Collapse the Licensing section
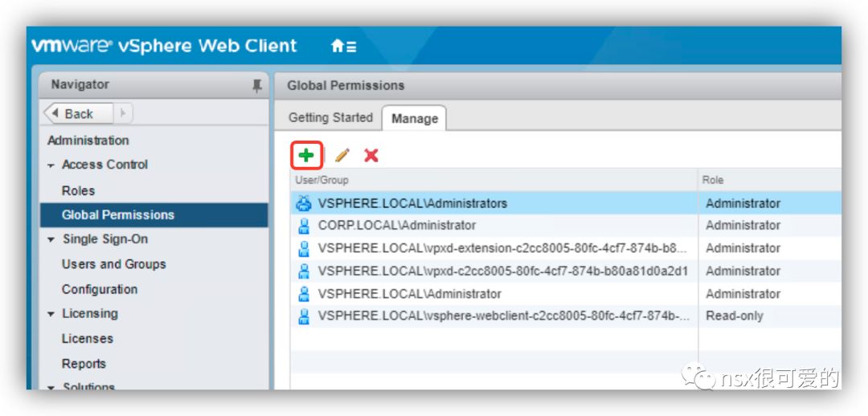The image size is (868, 416). pyautogui.click(x=51, y=314)
